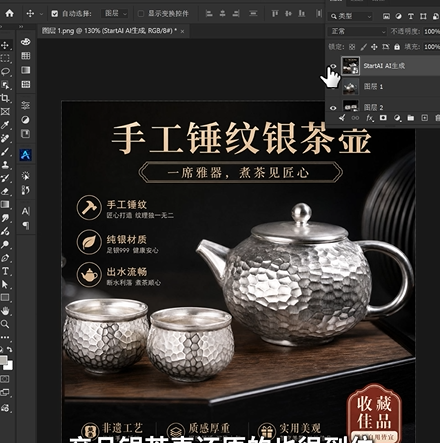Image resolution: width=440 pixels, height=443 pixels.
Task: Open the StartAI plugin panel
Action: point(26,155)
